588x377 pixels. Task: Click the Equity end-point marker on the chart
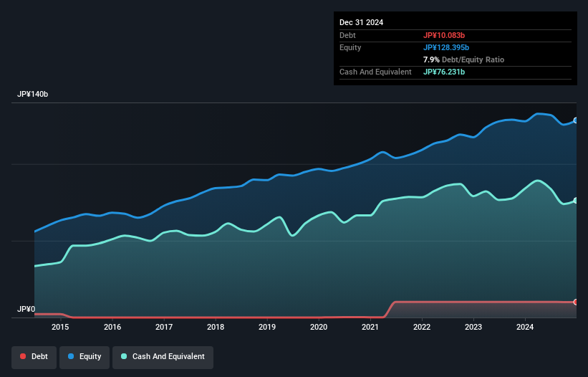point(576,120)
